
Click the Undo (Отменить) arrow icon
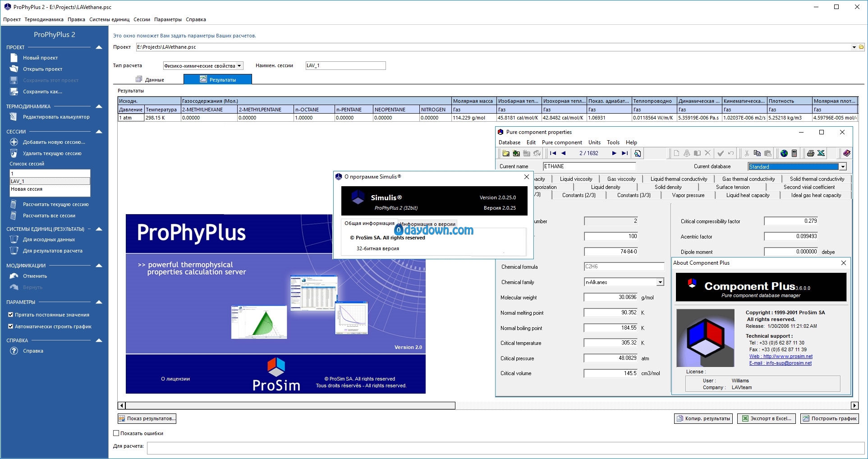[14, 276]
